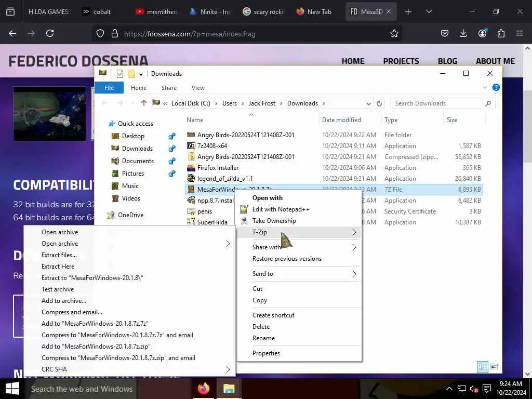Switch to details view icon
This screenshot has width=532, height=399.
coord(483,367)
